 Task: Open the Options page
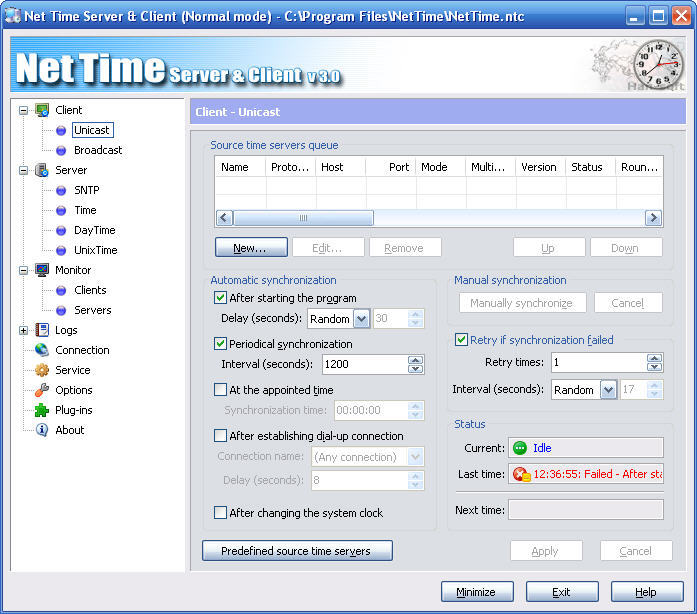[x=74, y=390]
